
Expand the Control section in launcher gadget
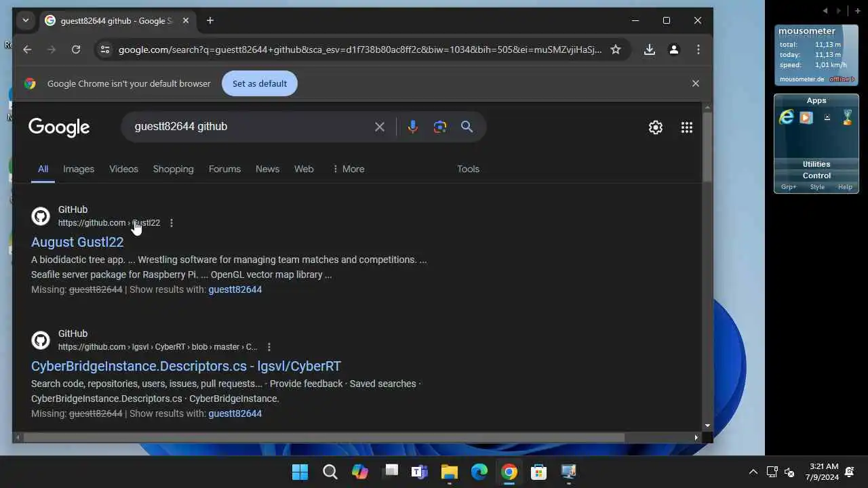point(816,176)
